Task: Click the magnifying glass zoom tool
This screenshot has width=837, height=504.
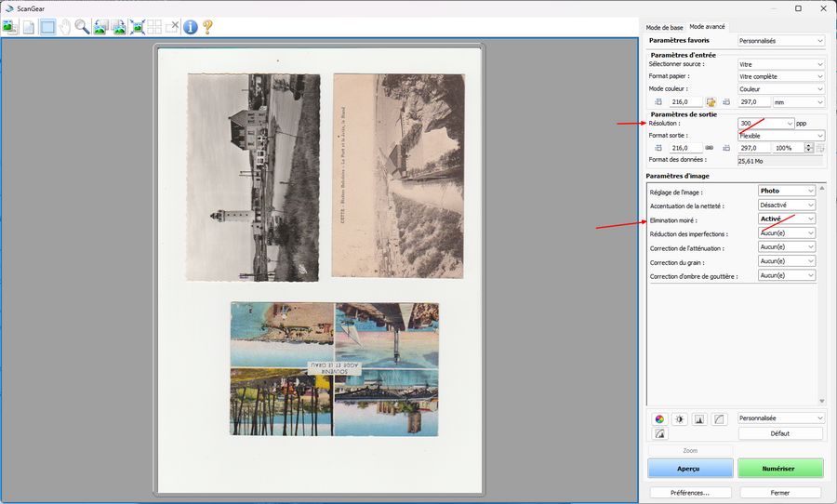Action: (83, 27)
